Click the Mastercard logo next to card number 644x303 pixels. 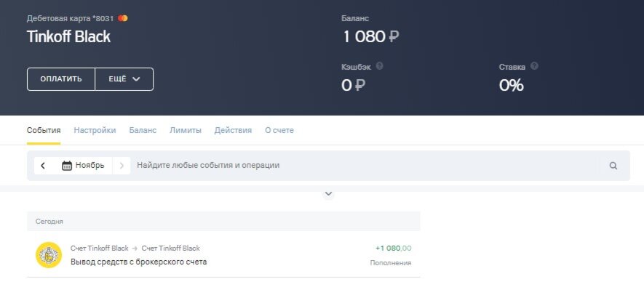(123, 18)
